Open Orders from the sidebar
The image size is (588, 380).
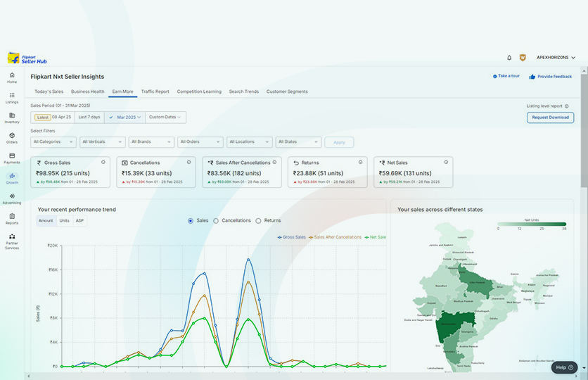click(12, 137)
